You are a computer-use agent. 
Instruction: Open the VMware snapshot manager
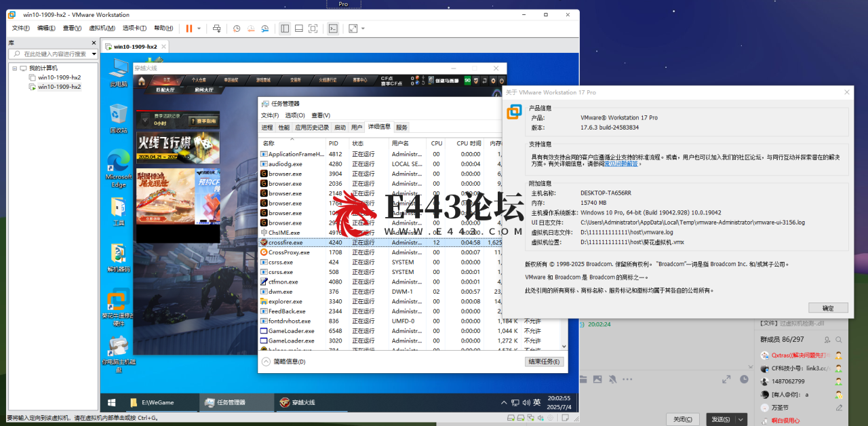tap(265, 28)
